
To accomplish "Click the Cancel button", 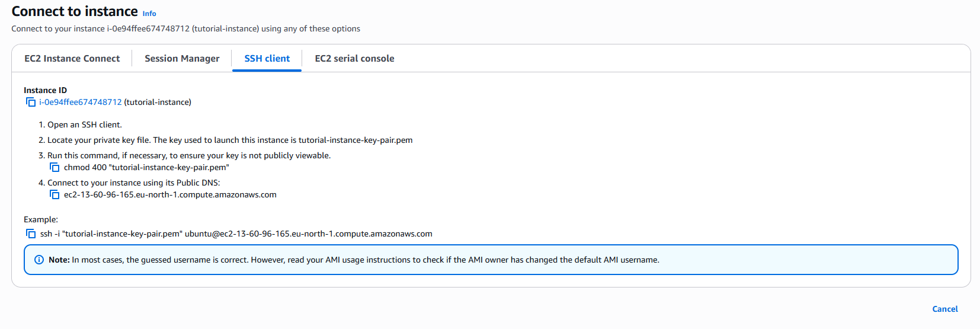I will coord(945,309).
